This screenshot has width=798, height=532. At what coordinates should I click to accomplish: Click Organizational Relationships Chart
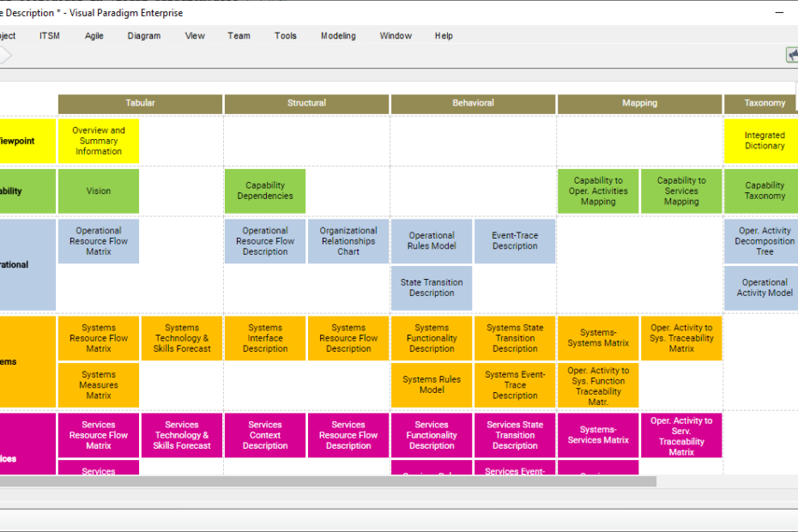click(348, 241)
